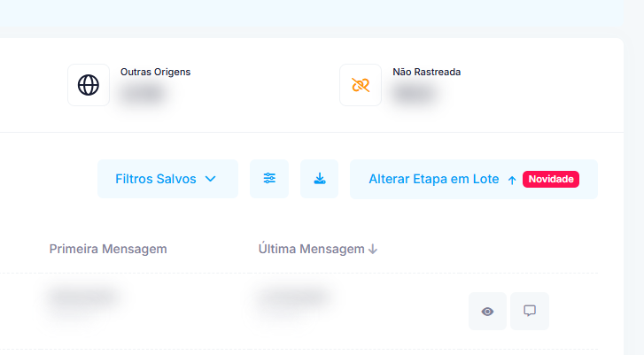Select the Outras Origens label
Image resolution: width=644 pixels, height=355 pixels.
pyautogui.click(x=155, y=72)
